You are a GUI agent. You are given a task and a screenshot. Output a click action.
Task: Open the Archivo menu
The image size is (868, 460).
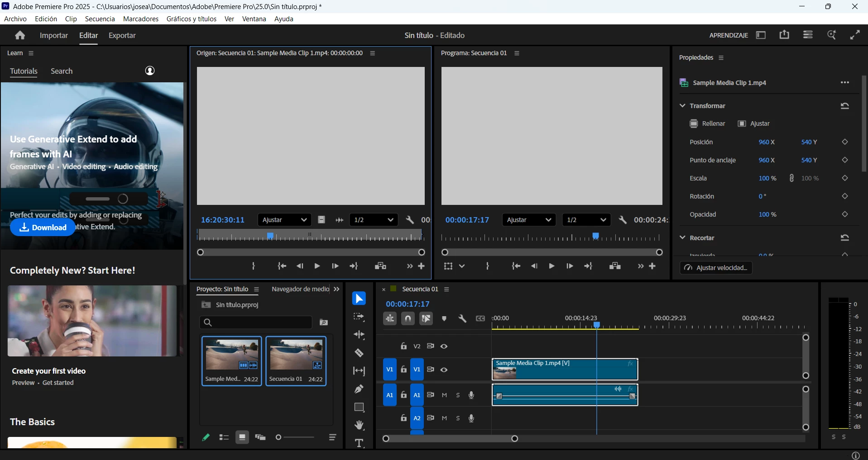click(x=15, y=19)
